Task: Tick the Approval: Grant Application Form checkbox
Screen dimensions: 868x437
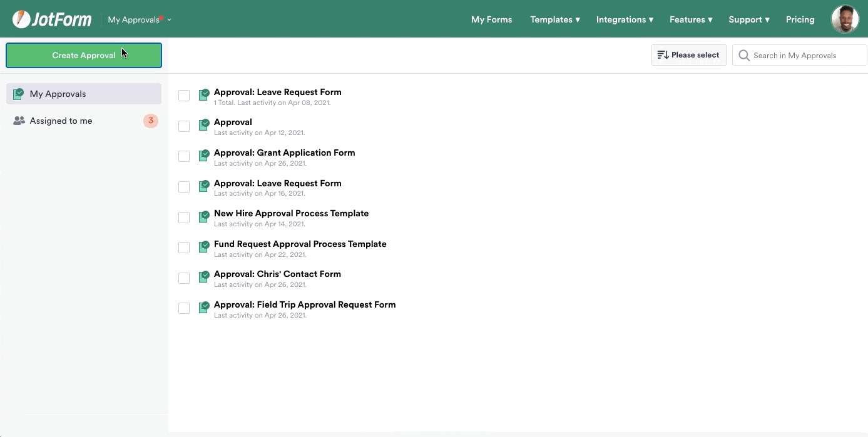Action: pyautogui.click(x=184, y=156)
